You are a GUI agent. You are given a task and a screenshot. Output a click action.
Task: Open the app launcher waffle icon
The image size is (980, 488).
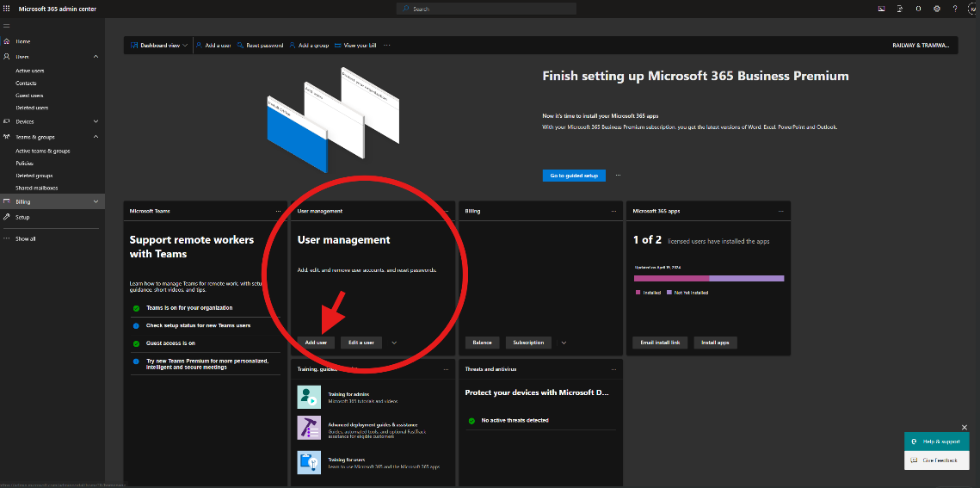click(7, 9)
